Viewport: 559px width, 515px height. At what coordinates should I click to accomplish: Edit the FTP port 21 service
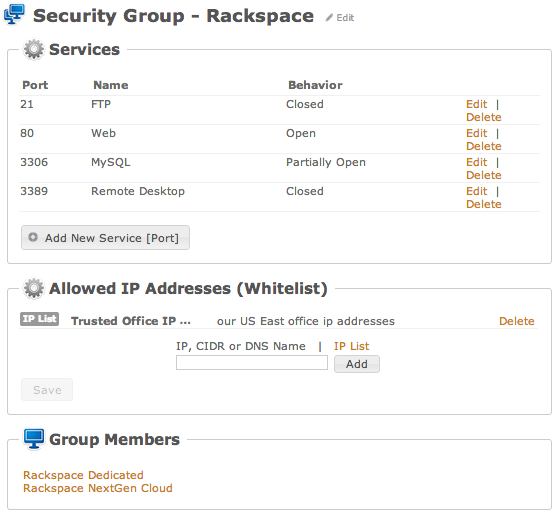point(476,104)
